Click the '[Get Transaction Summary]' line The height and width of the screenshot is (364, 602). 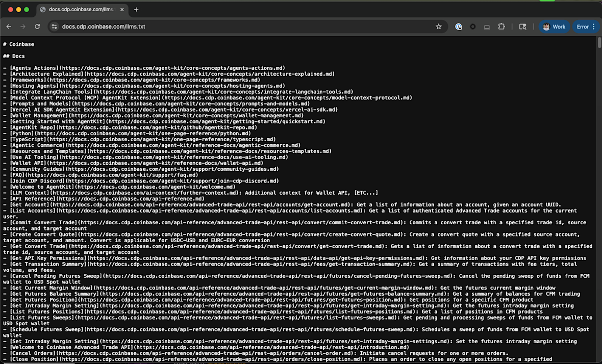290,267
